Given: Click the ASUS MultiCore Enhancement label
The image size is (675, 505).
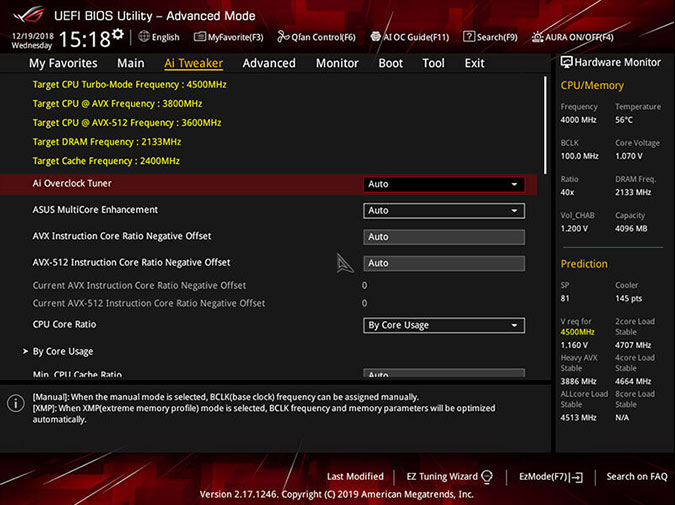Looking at the screenshot, I should click(95, 210).
